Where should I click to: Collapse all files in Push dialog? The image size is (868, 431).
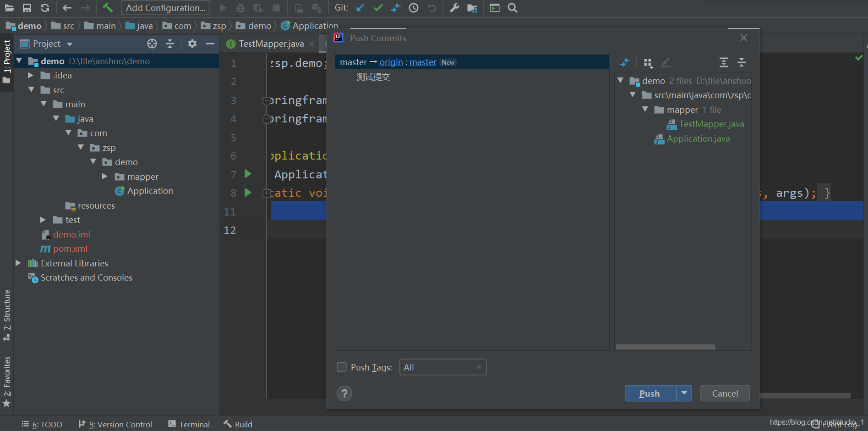click(742, 62)
